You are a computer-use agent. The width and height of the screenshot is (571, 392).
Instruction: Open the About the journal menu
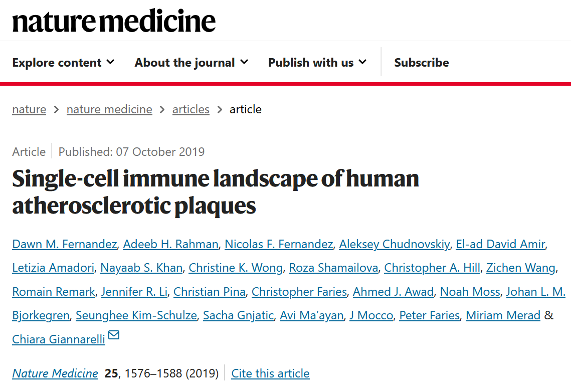click(x=191, y=63)
